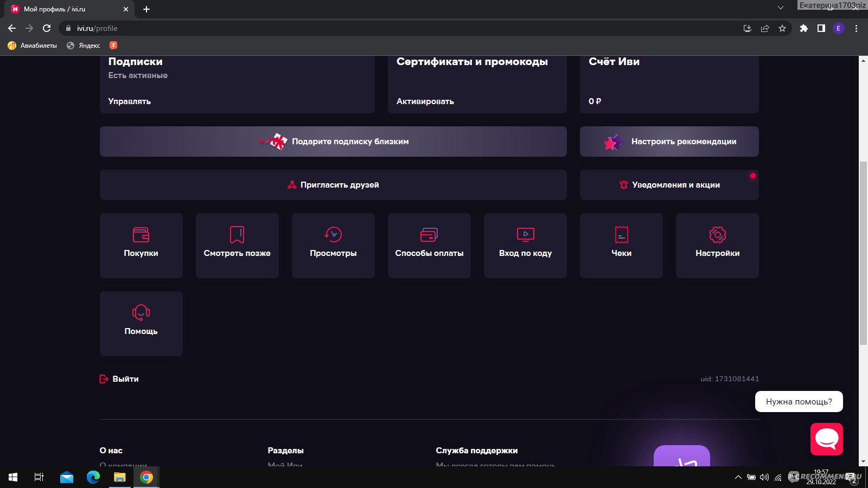The width and height of the screenshot is (868, 488).
Task: Open Chrome three-dot menu
Action: pos(857,28)
